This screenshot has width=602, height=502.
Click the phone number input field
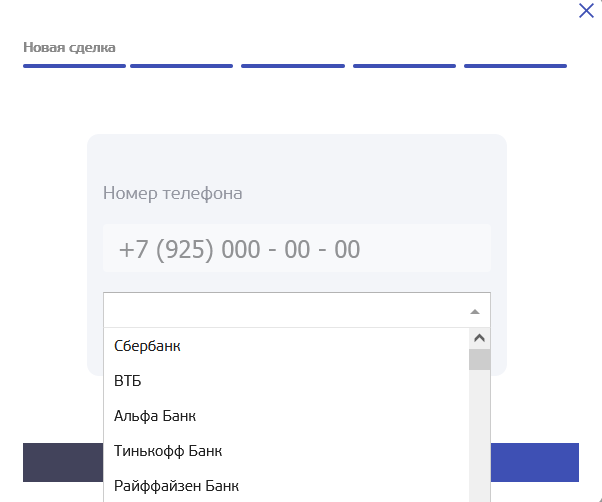point(297,248)
